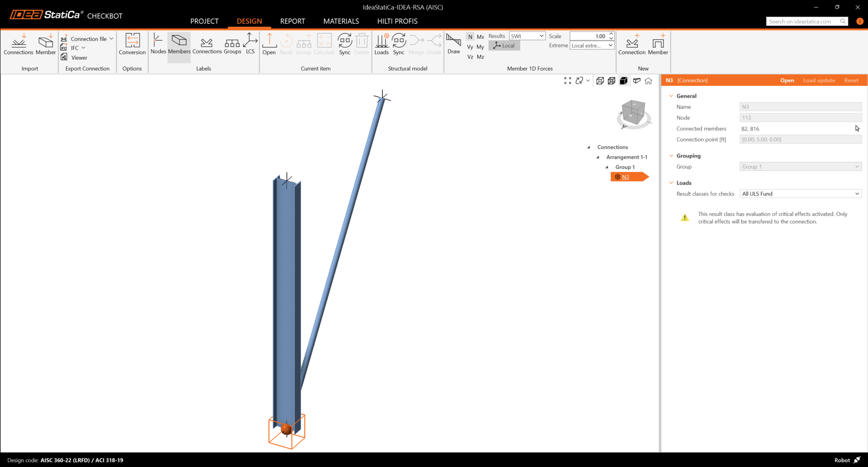This screenshot has height=467, width=868.
Task: Toggle Members labels display
Action: tap(179, 44)
